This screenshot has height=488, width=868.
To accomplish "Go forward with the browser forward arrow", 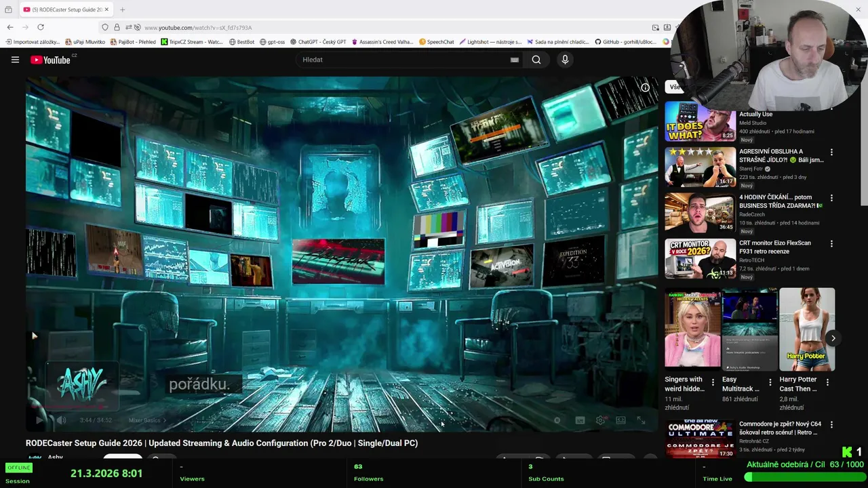I will (26, 27).
